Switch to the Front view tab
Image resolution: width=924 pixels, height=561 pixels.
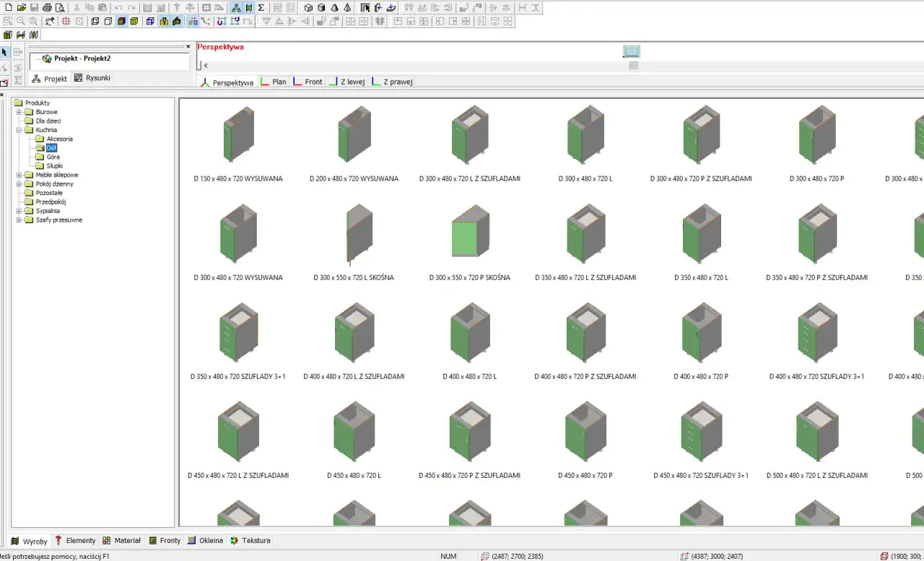click(308, 82)
